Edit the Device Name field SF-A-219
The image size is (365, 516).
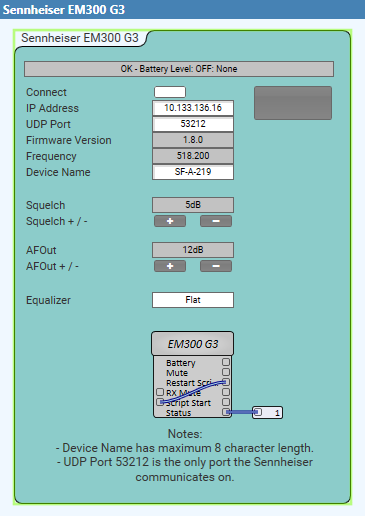pos(193,172)
